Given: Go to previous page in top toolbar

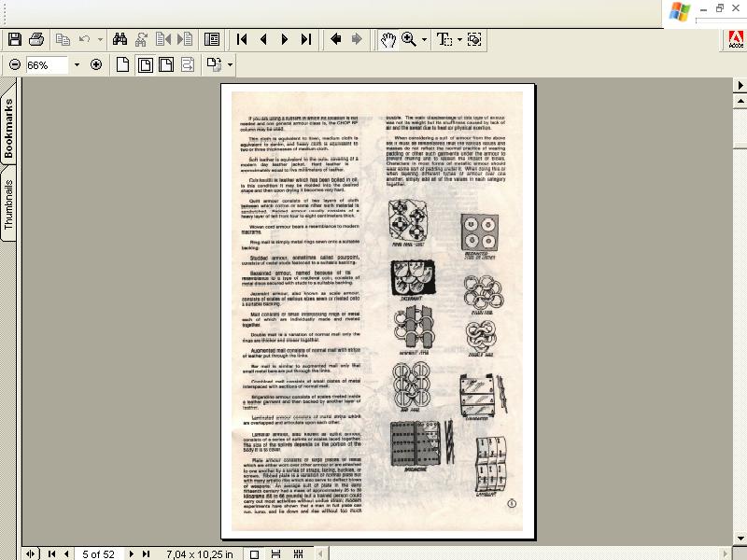Looking at the screenshot, I should (263, 39).
